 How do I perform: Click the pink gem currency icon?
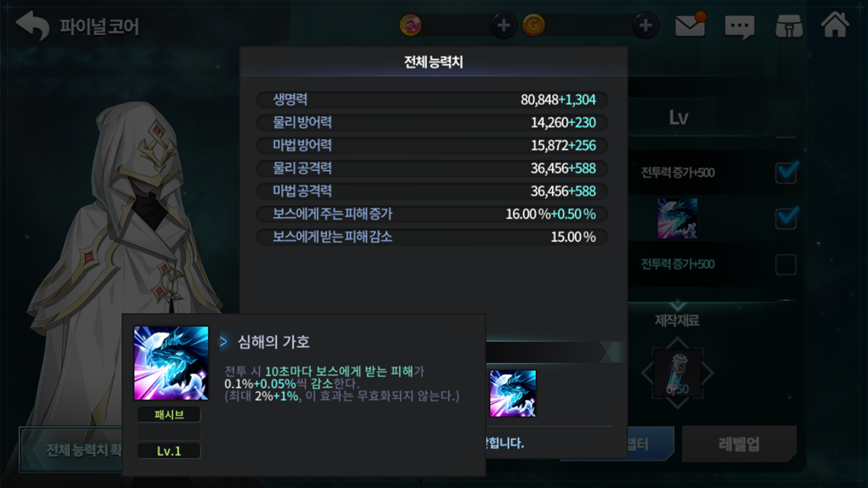point(411,25)
